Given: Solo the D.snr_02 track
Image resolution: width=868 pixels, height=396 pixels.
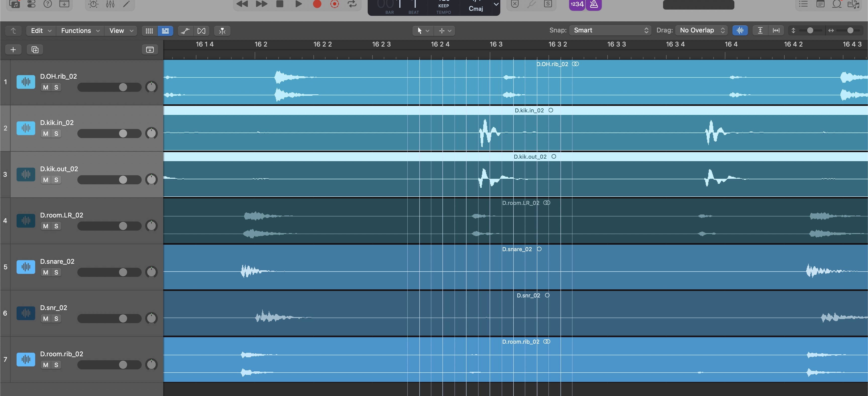Looking at the screenshot, I should pos(56,318).
